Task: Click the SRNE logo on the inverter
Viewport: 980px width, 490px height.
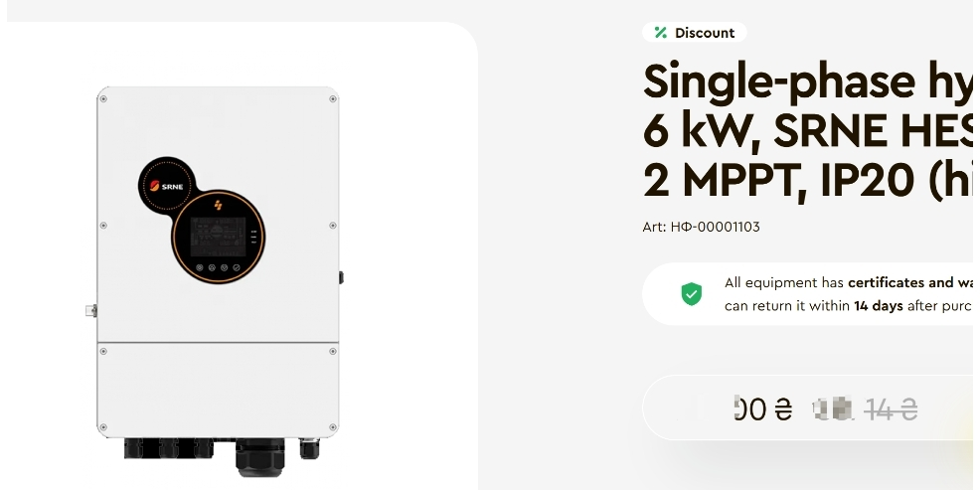Action: [x=167, y=186]
